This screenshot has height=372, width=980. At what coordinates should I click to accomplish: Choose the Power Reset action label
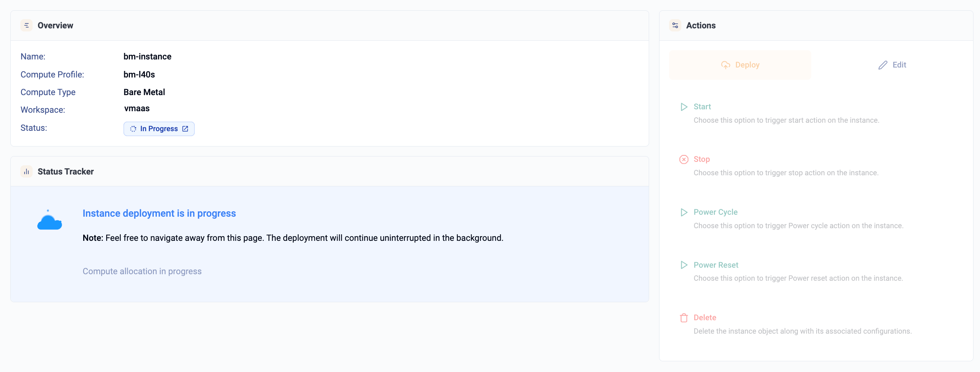pyautogui.click(x=716, y=265)
